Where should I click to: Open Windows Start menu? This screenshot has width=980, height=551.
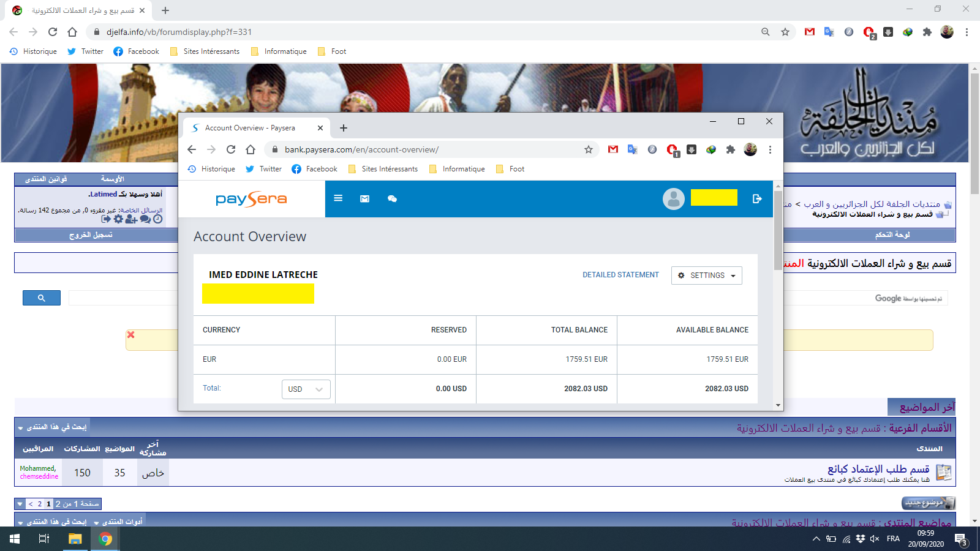(x=15, y=539)
